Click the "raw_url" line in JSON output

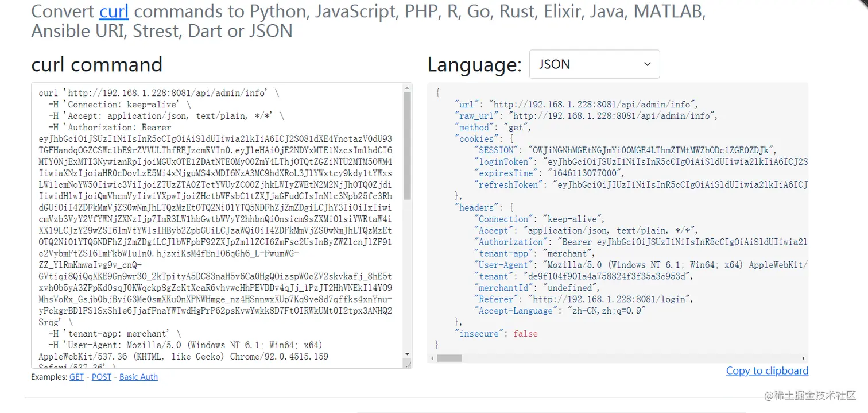[586, 116]
